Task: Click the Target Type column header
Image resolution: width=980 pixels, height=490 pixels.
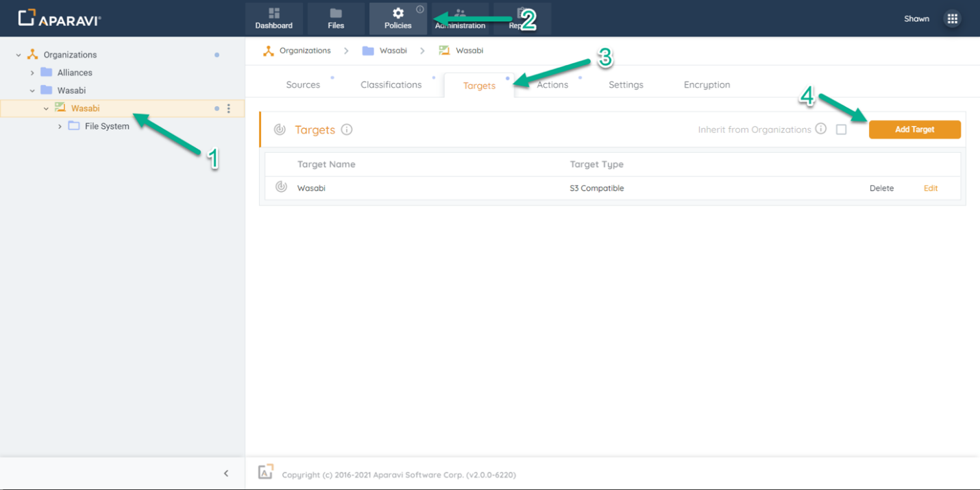Action: tap(597, 164)
